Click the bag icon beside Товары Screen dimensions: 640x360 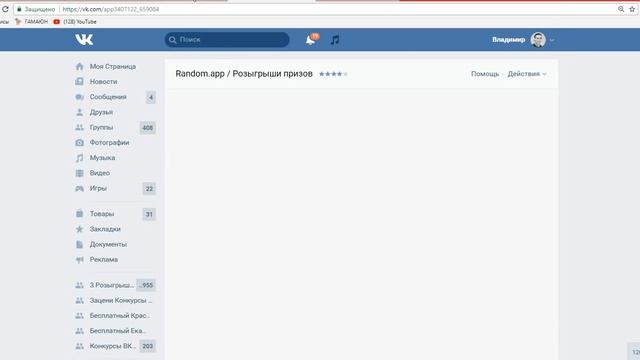click(80, 213)
